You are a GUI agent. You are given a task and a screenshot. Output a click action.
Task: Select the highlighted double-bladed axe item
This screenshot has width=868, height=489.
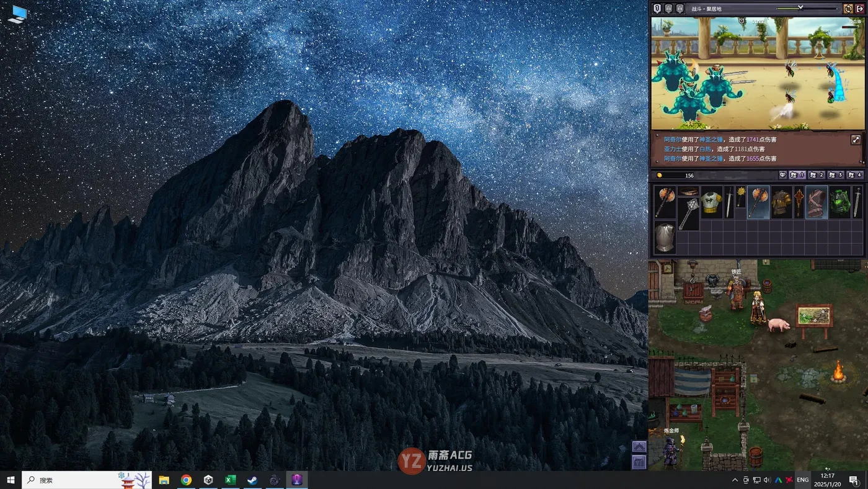pos(758,202)
